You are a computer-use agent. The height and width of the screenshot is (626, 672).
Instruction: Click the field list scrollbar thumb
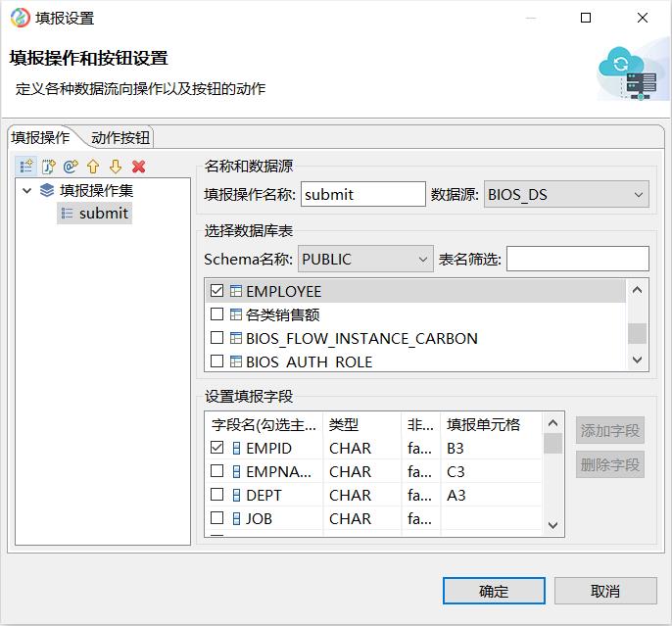tap(552, 443)
